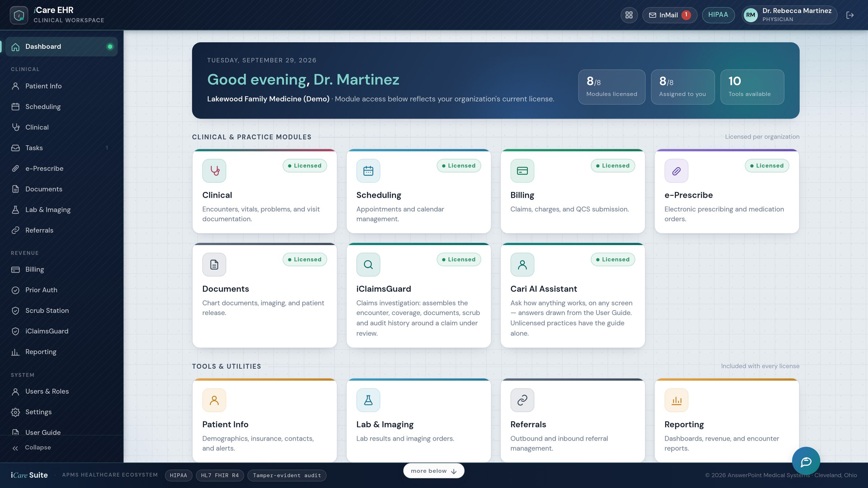Viewport: 868px width, 488px height.
Task: Click the Reporting chart sidebar icon
Action: tap(15, 352)
